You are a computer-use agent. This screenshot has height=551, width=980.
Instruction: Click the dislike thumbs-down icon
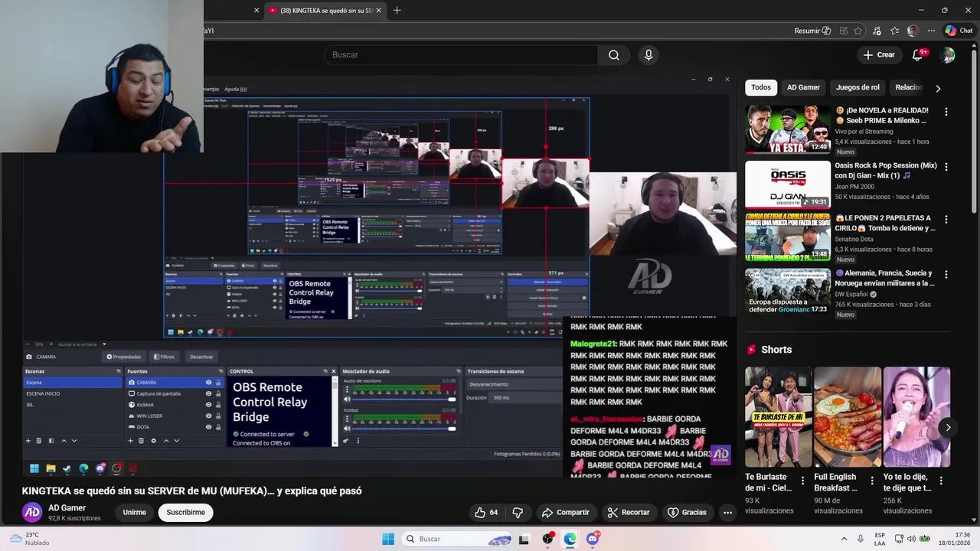click(518, 512)
